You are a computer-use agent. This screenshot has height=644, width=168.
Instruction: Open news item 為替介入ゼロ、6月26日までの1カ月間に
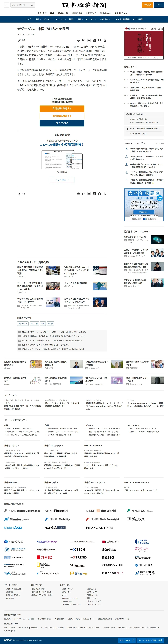click(x=147, y=89)
